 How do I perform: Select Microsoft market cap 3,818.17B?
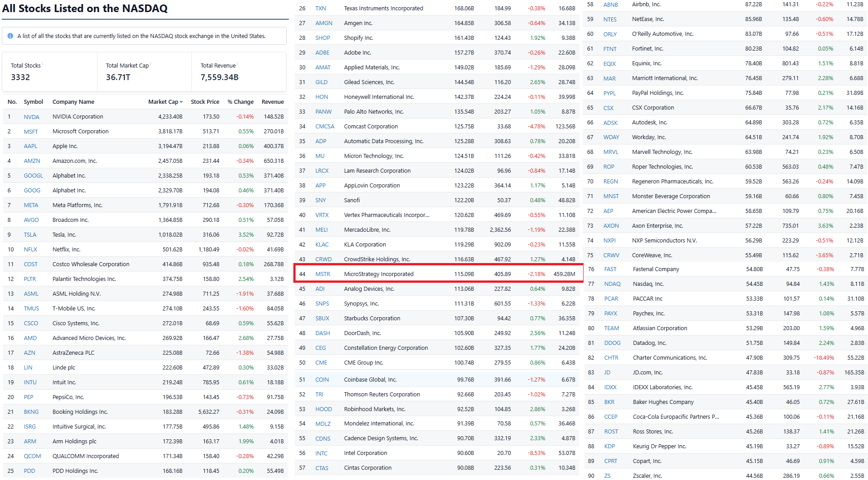pos(170,132)
